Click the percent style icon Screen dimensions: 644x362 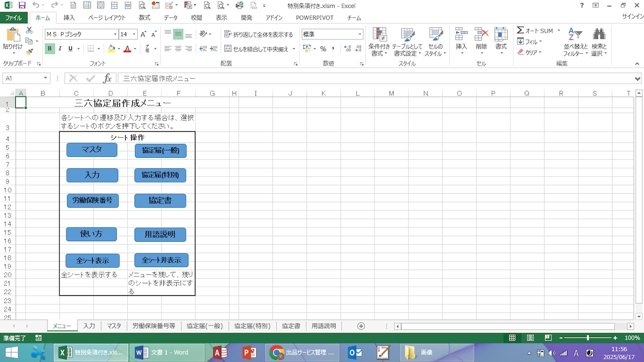323,49
